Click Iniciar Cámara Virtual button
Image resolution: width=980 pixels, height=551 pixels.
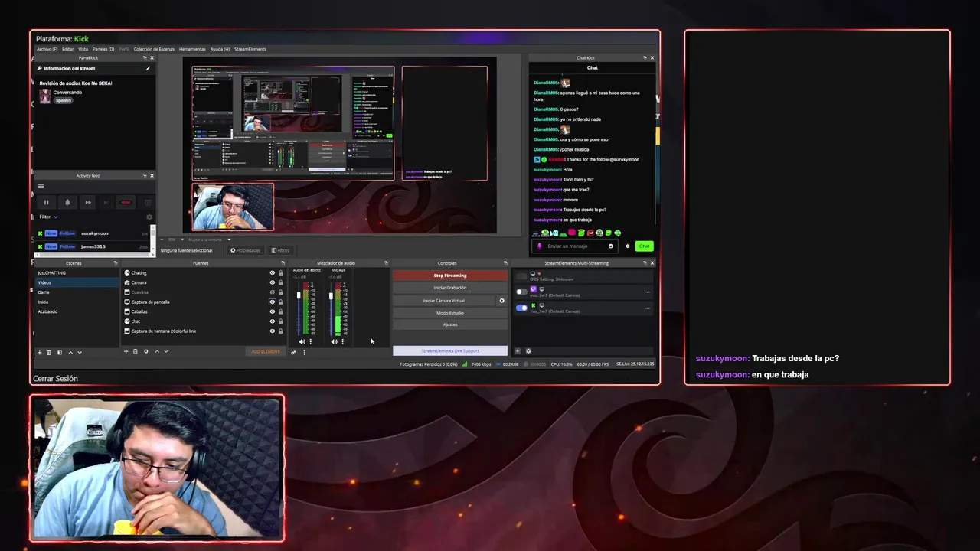coord(444,301)
